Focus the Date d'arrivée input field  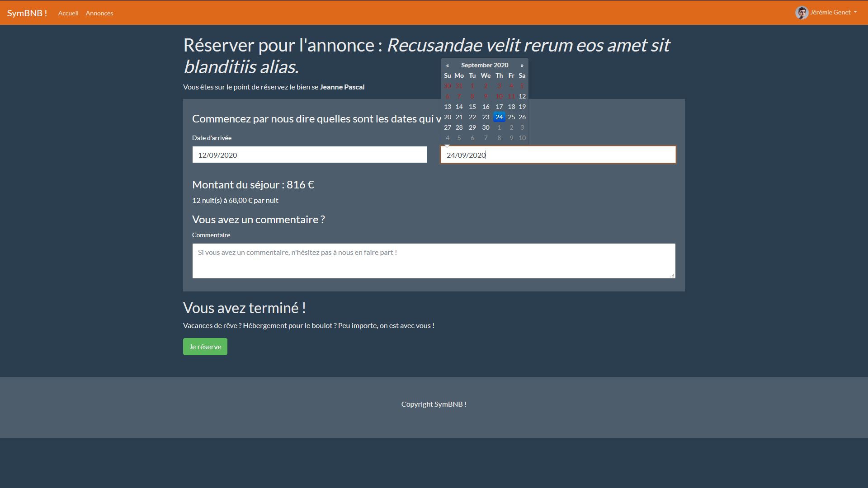pyautogui.click(x=309, y=155)
